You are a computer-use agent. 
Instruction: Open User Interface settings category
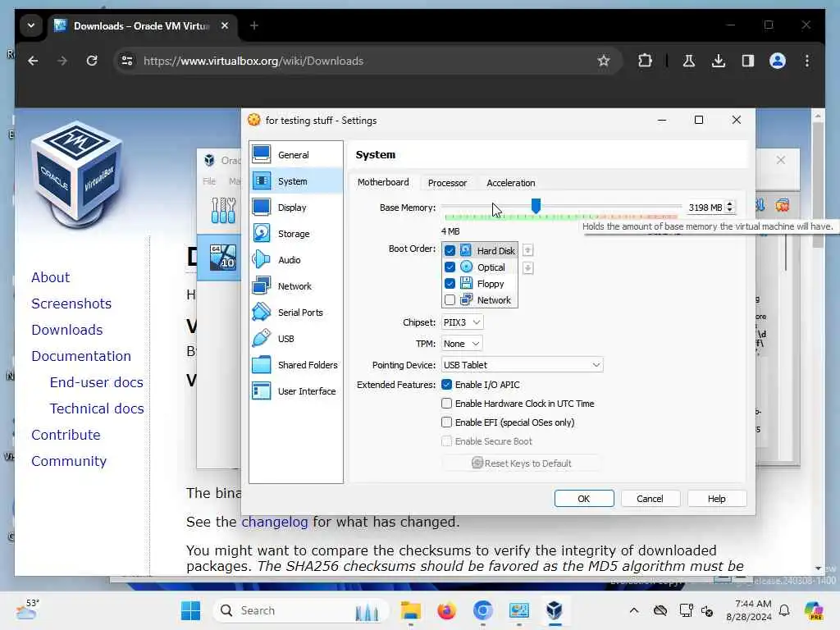point(295,391)
